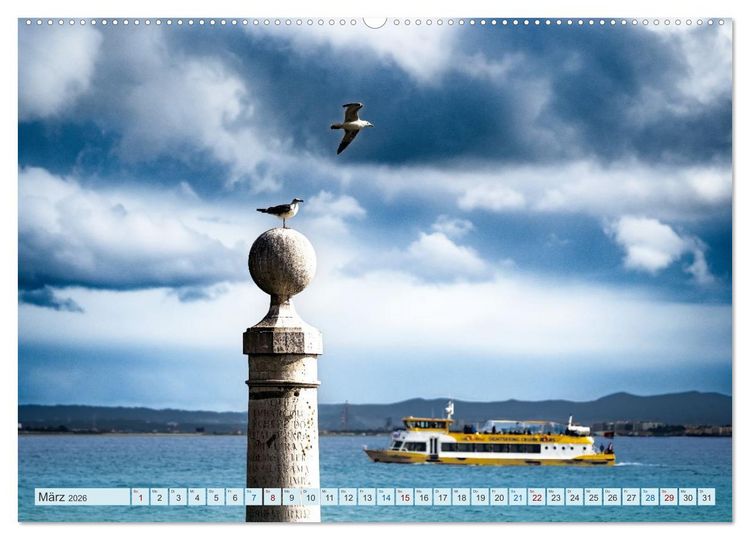Select day 2 in the calendar strip
This screenshot has width=750, height=540.
[x=159, y=497]
